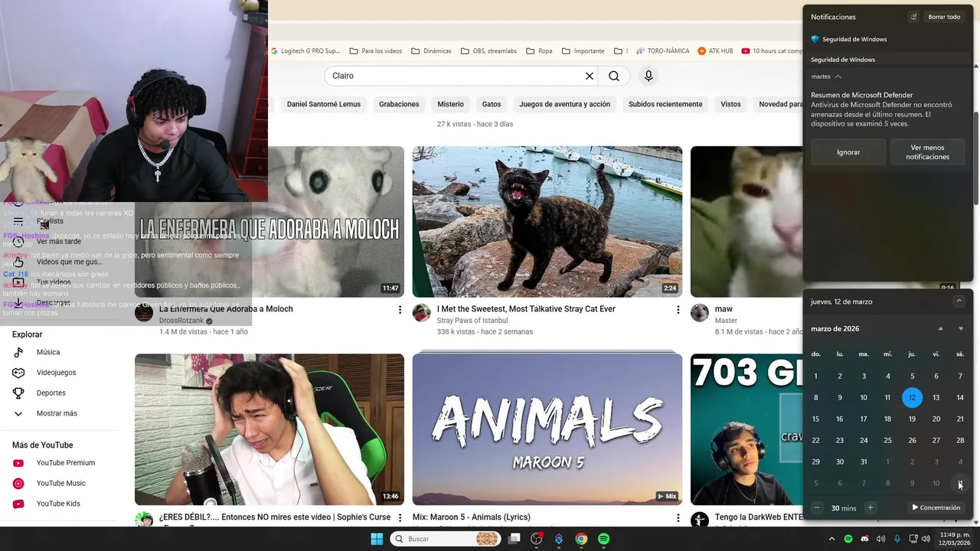Open the Videojuegos explore category
This screenshot has height=551, width=980.
pyautogui.click(x=55, y=373)
